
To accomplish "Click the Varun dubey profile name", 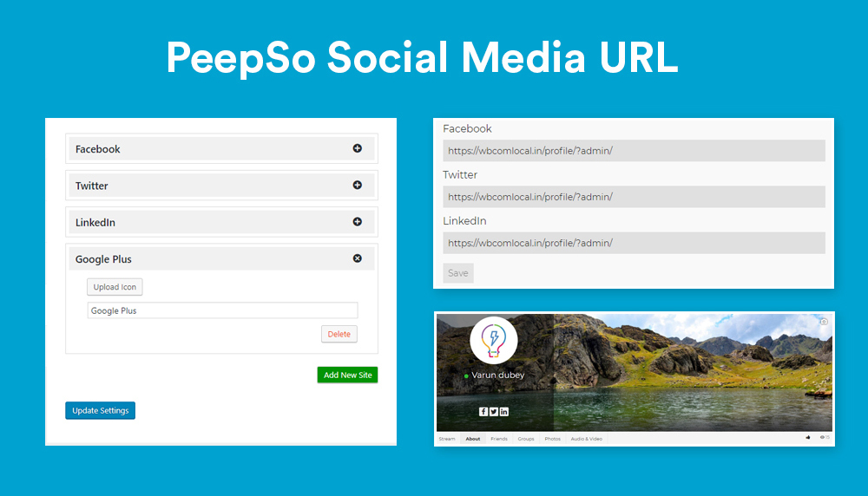I will click(x=497, y=375).
